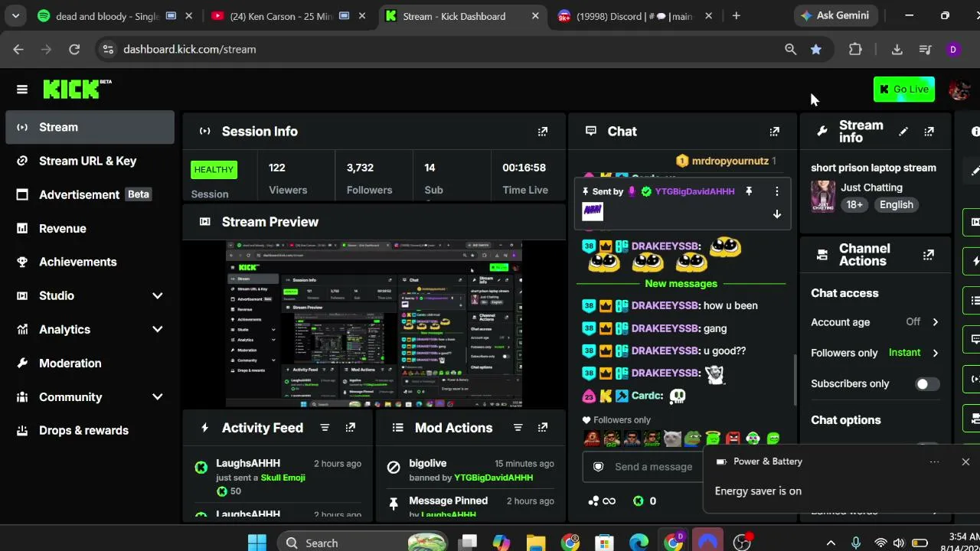980x551 pixels.
Task: Open the browser Extensions puzzle icon
Action: pos(855,49)
